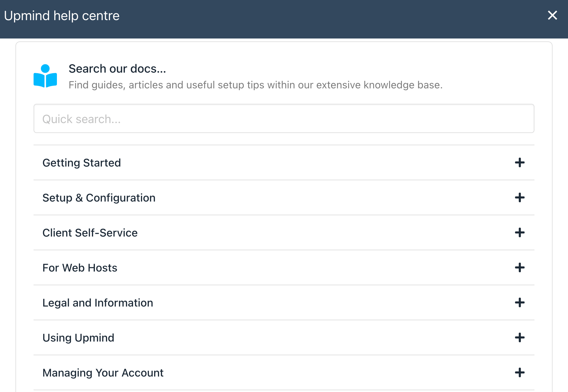
Task: Close the Upmind help centre panel
Action: [552, 15]
